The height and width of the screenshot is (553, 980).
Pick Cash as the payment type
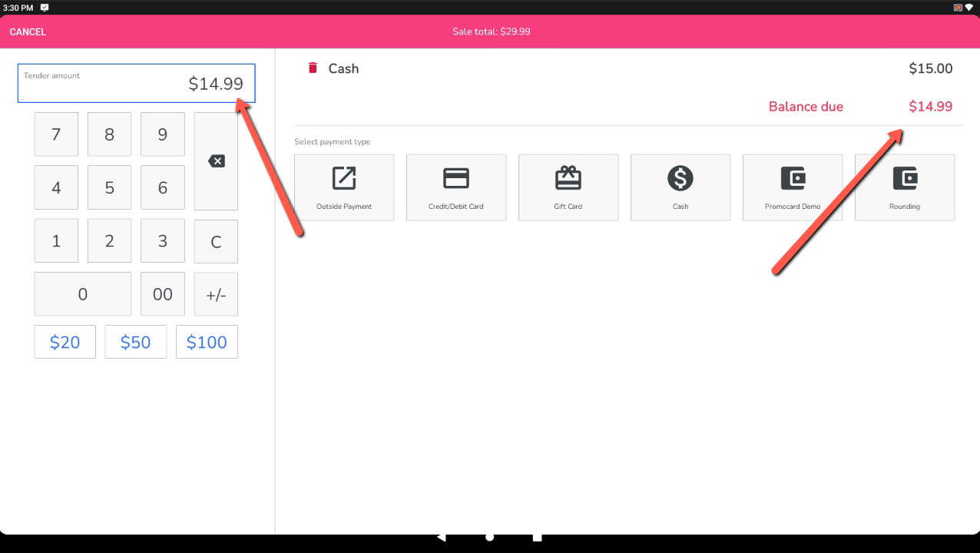(680, 187)
